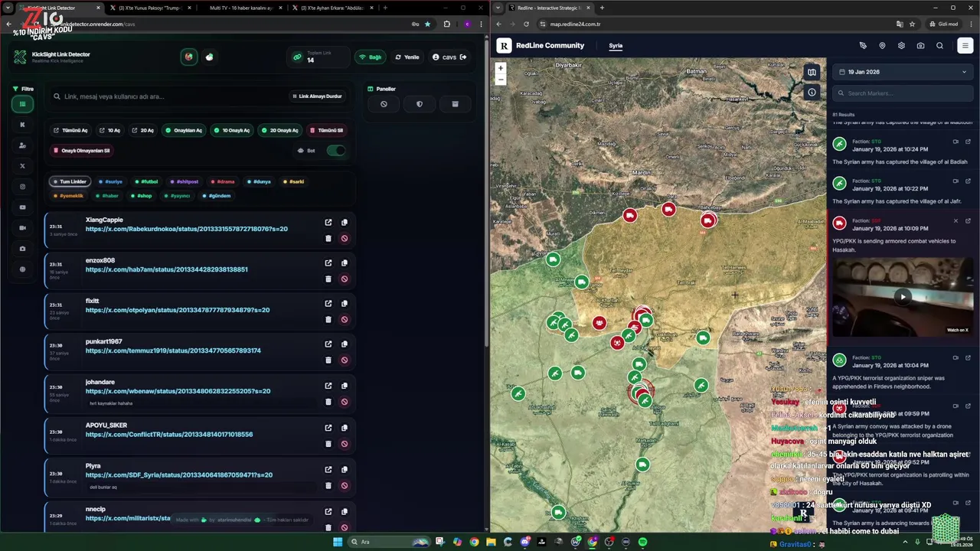Toggle the Bağlı connection status button

tap(371, 57)
